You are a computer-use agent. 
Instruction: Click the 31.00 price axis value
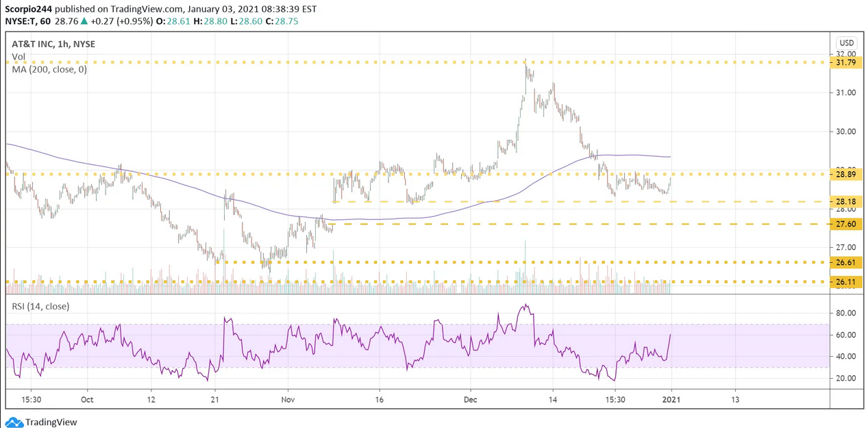(x=846, y=92)
